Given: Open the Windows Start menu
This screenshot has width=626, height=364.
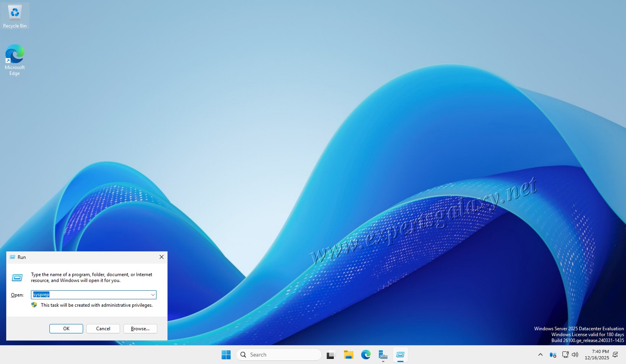Looking at the screenshot, I should [x=226, y=355].
